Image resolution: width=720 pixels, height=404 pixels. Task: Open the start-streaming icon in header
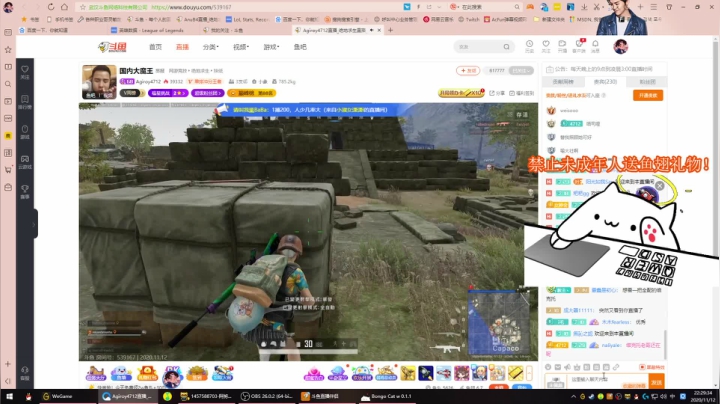(x=562, y=46)
